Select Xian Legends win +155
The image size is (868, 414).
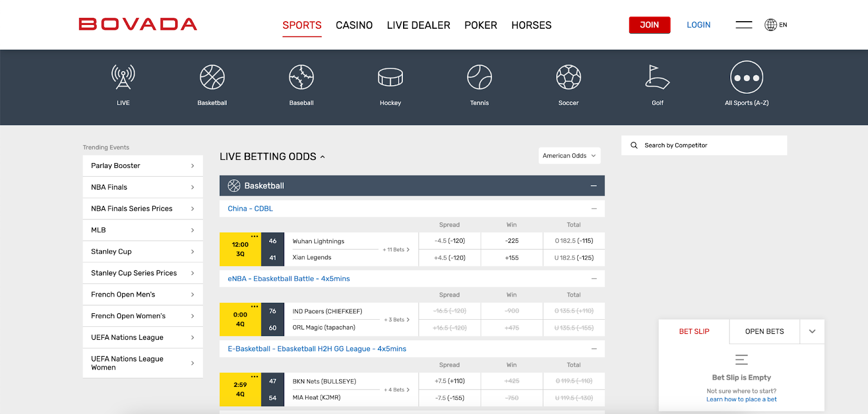pos(512,258)
